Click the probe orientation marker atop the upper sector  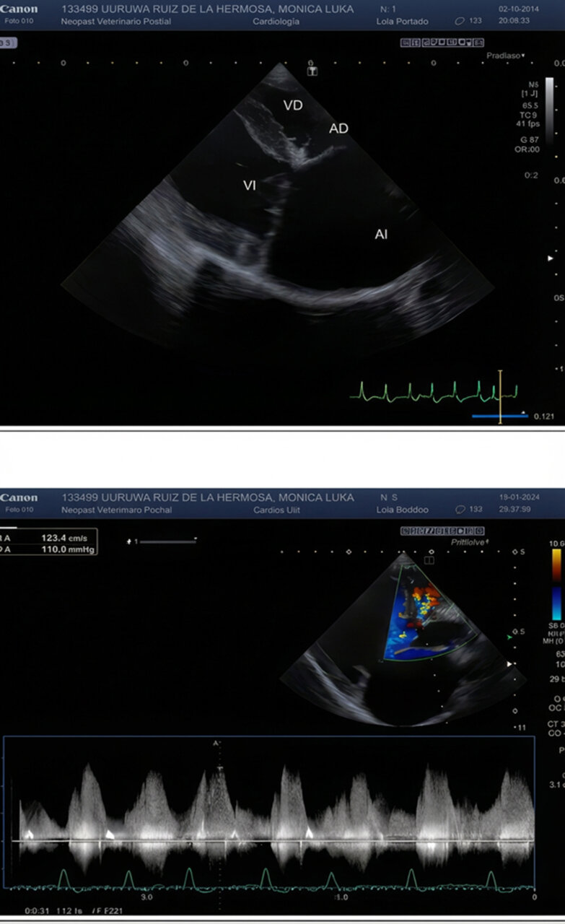312,71
